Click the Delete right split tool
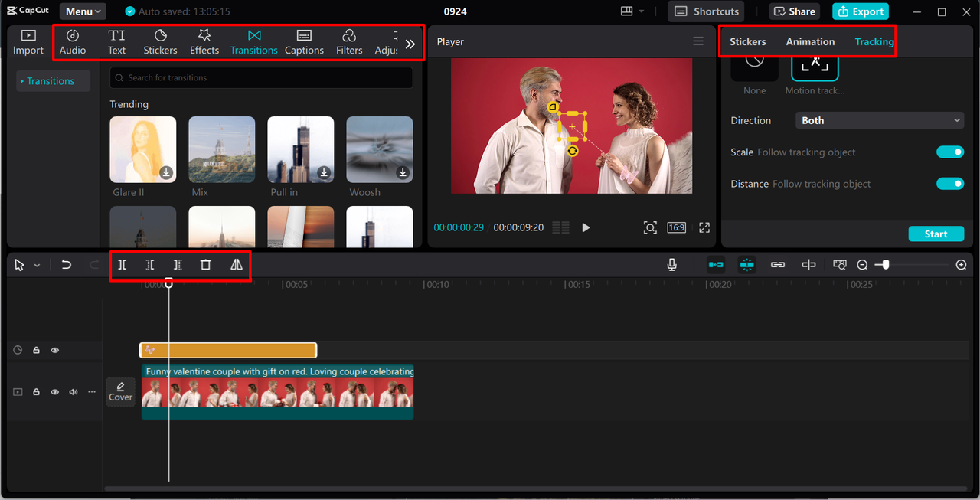980x500 pixels. pos(178,264)
